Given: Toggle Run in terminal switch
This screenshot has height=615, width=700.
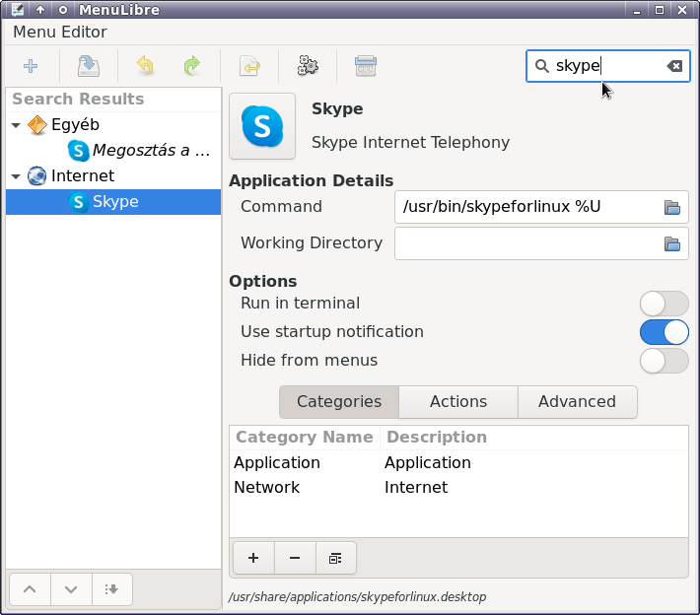Looking at the screenshot, I should 664,304.
